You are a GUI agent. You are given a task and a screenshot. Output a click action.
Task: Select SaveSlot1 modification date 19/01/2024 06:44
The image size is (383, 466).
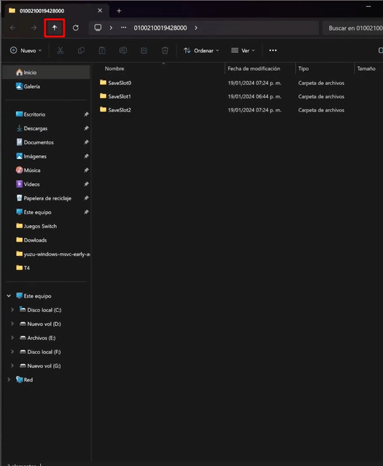pyautogui.click(x=254, y=97)
